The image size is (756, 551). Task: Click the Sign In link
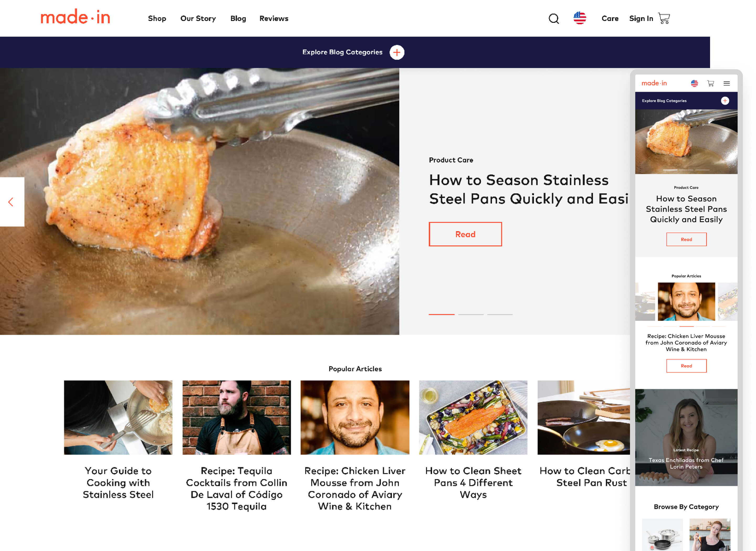click(641, 19)
